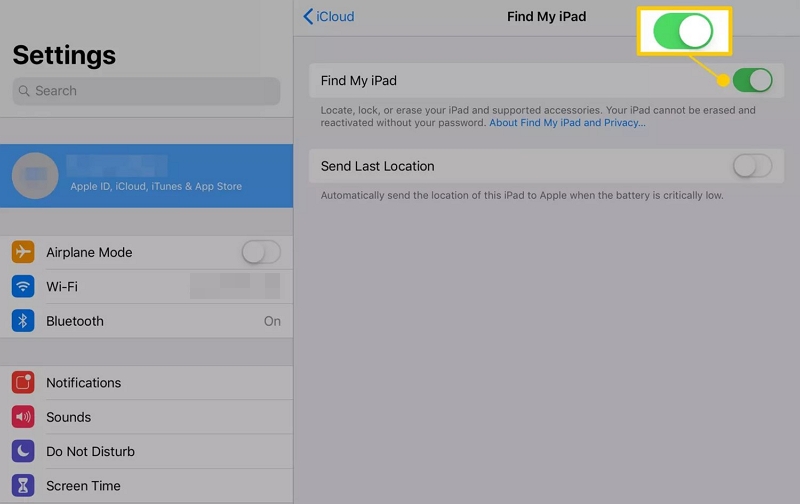Turn off the Find My iPad switch
This screenshot has width=800, height=504.
tap(753, 80)
